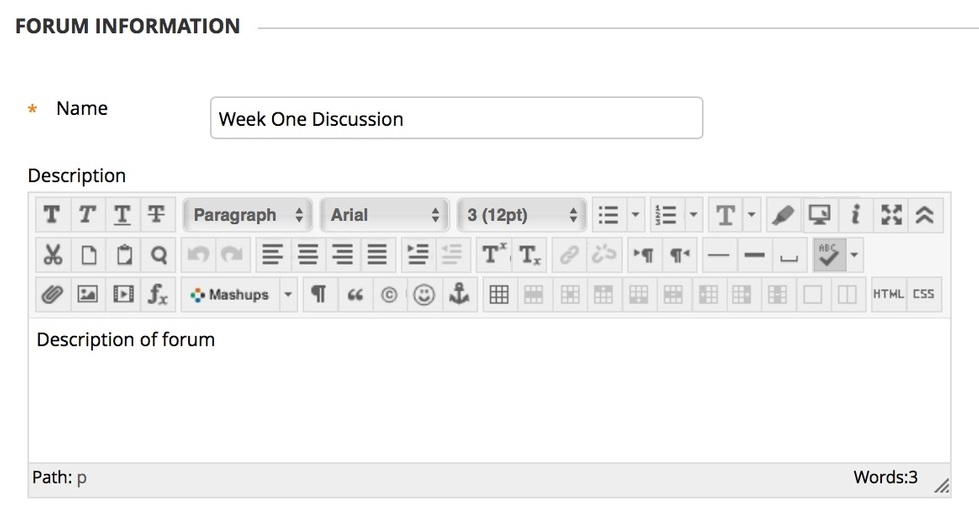Pick the text highlight color tool
979x523 pixels.
coord(784,215)
